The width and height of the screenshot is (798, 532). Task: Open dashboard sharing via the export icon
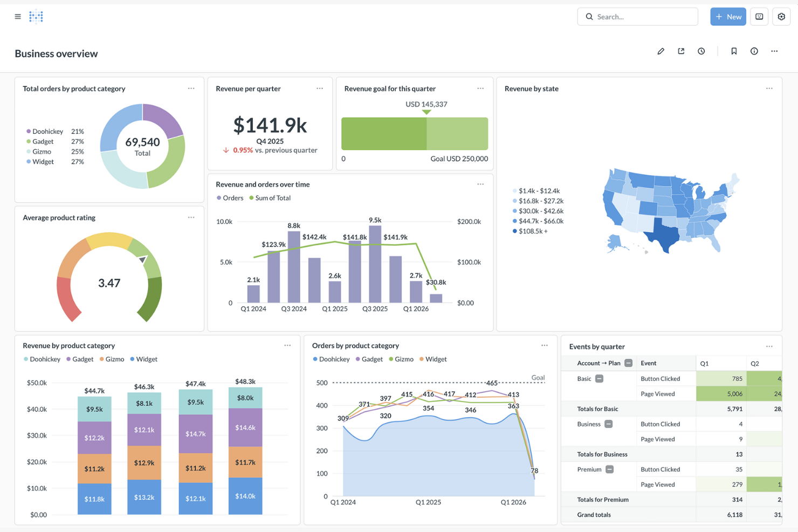[x=680, y=51]
